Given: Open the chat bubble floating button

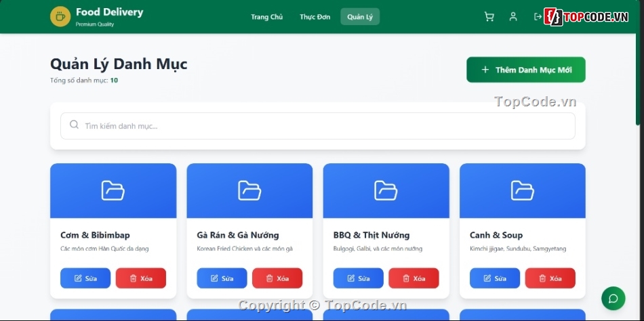Looking at the screenshot, I should point(613,299).
